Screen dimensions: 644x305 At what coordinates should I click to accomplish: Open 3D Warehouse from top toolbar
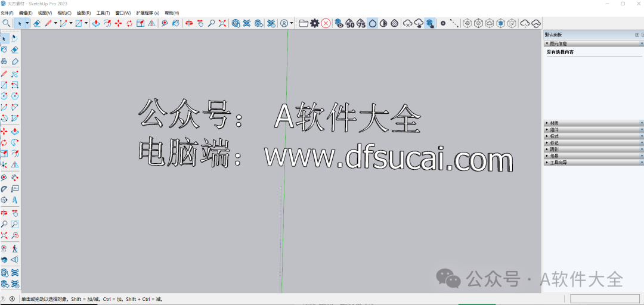(236, 23)
